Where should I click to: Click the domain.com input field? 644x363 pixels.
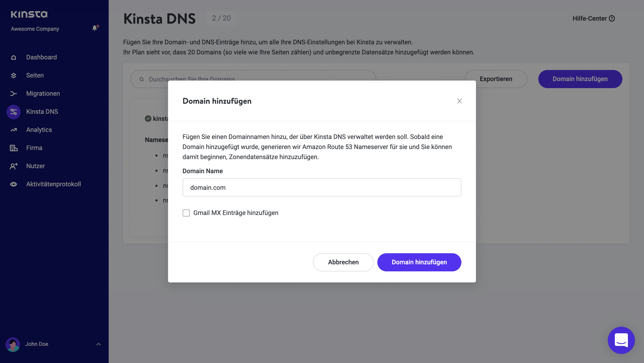pyautogui.click(x=322, y=187)
